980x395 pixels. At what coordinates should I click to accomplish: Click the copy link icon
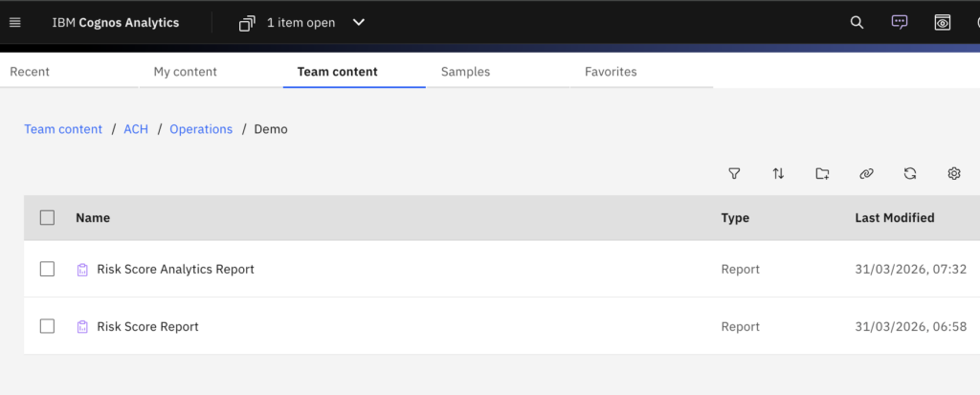[866, 173]
